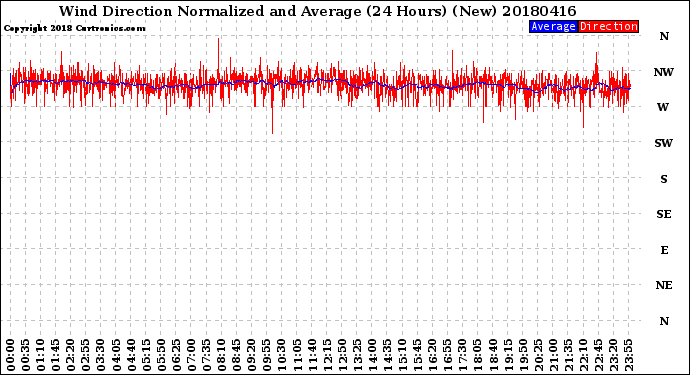Click the 16:55 time label
Screen dimensions: 690x375
tap(448, 355)
